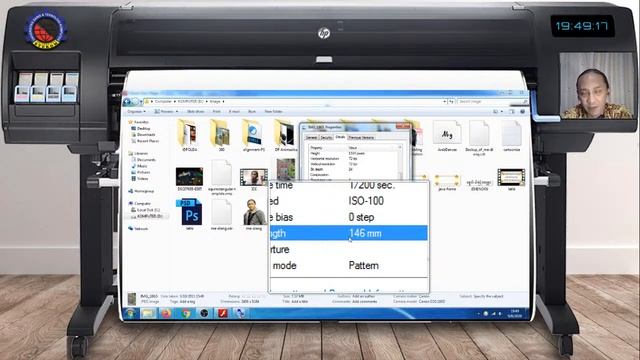Toggle the preview pane icon

click(x=512, y=111)
